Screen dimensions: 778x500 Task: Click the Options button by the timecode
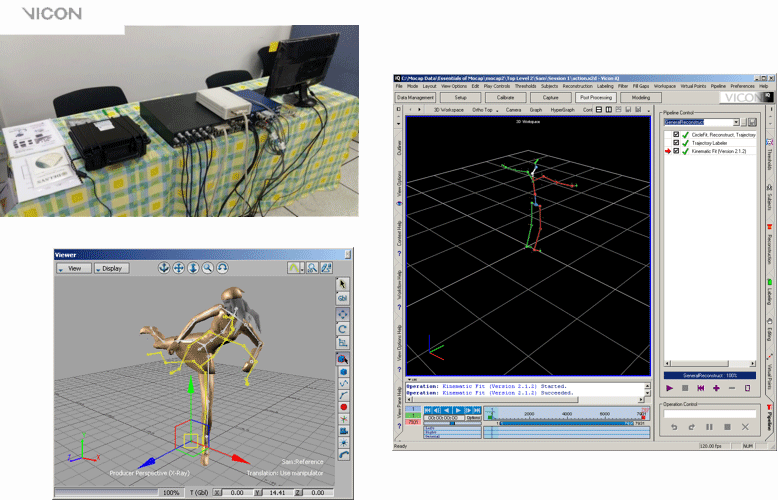[x=473, y=417]
